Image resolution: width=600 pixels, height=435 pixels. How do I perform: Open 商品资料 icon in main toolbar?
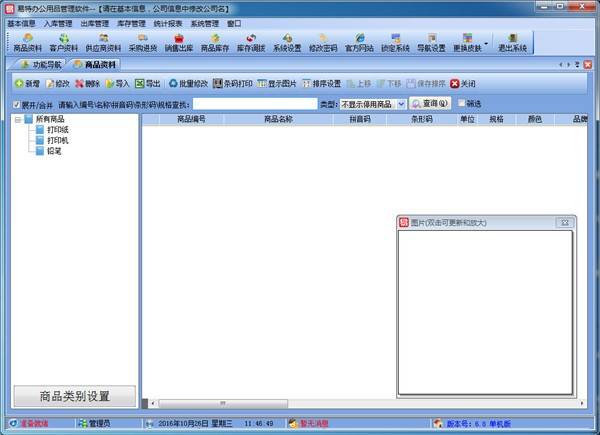(x=27, y=42)
